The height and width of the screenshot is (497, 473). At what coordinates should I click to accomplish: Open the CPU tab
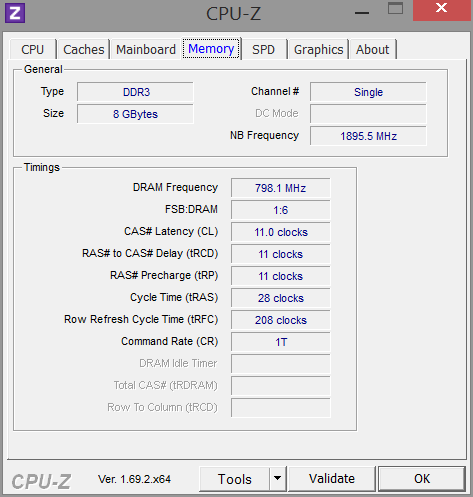tap(33, 49)
